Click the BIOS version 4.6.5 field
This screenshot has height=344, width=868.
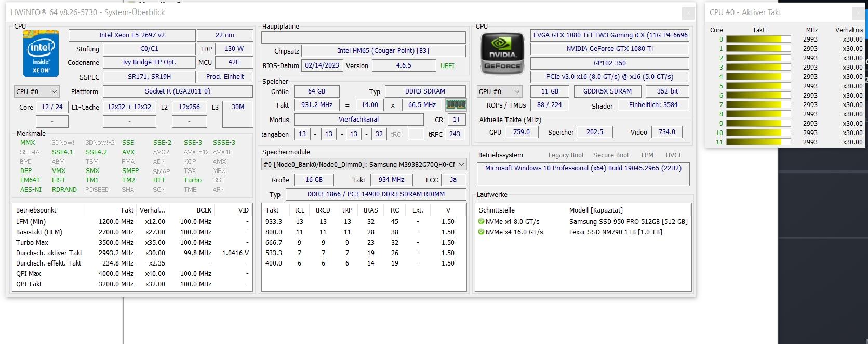click(x=404, y=65)
